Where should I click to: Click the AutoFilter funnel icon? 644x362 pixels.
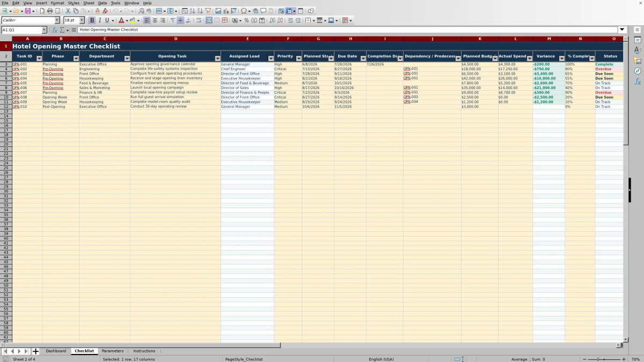click(208, 11)
